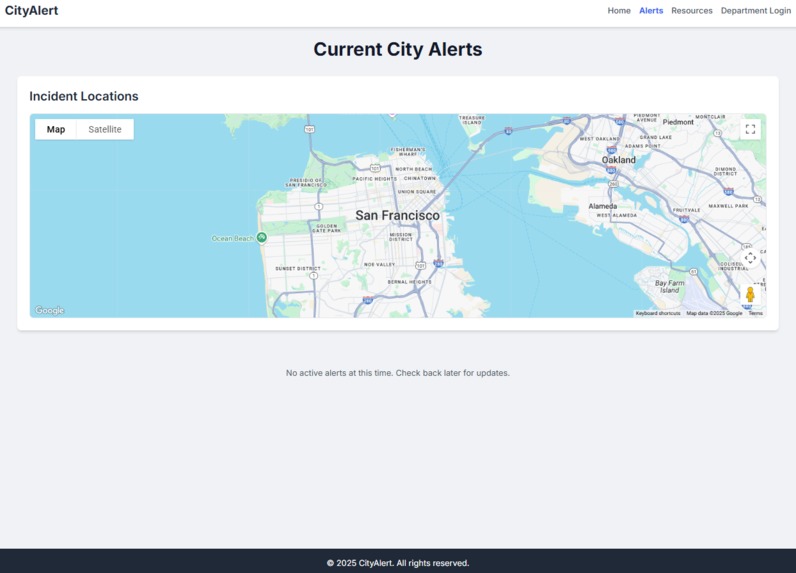Viewport: 796px width, 573px height.
Task: Go to the Home page
Action: 619,11
